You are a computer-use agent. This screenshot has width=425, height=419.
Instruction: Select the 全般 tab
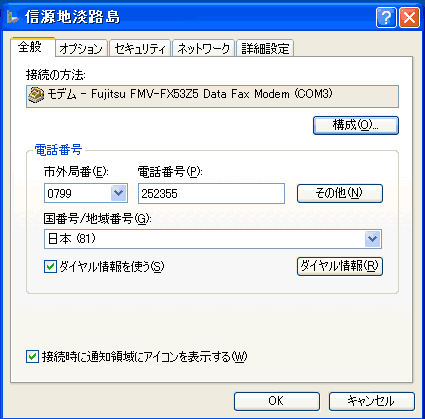click(32, 47)
